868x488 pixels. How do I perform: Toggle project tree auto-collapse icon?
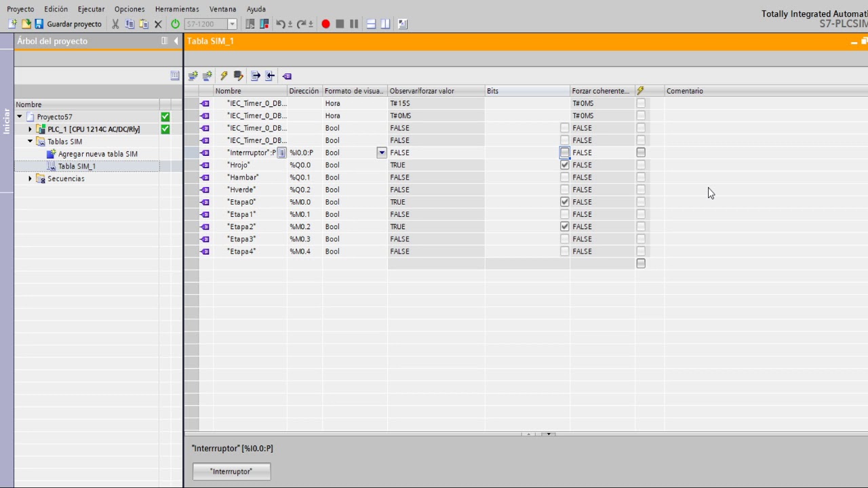[164, 41]
